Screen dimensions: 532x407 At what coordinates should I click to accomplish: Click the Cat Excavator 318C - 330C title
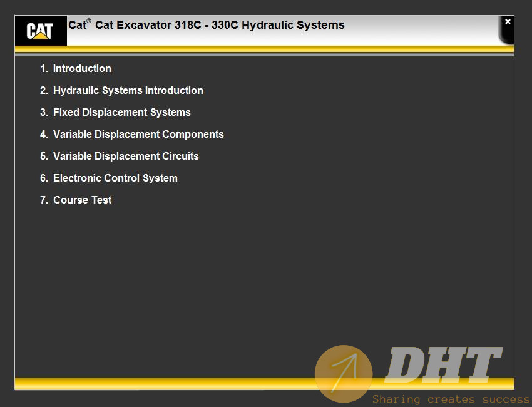click(x=207, y=25)
